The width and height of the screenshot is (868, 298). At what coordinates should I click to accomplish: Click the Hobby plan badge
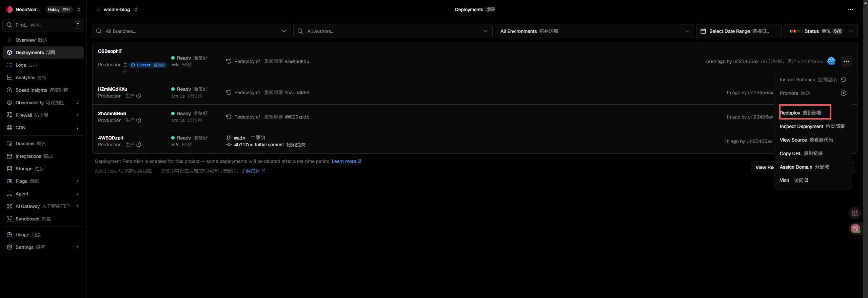click(59, 9)
